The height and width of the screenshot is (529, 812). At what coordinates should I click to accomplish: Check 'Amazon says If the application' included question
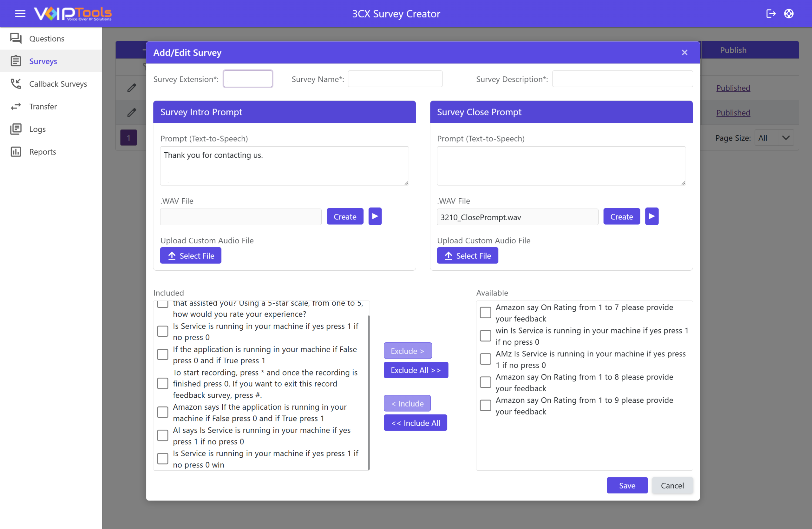click(x=163, y=412)
